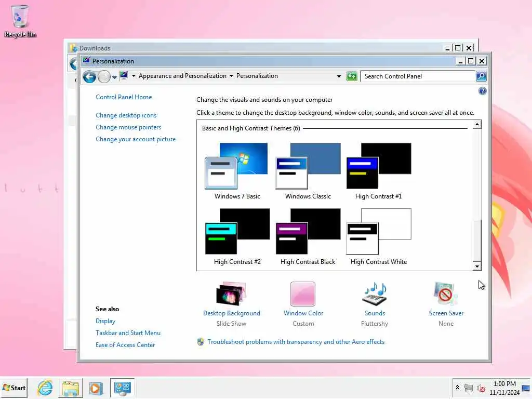Click the Desktop Background link text

(x=231, y=313)
